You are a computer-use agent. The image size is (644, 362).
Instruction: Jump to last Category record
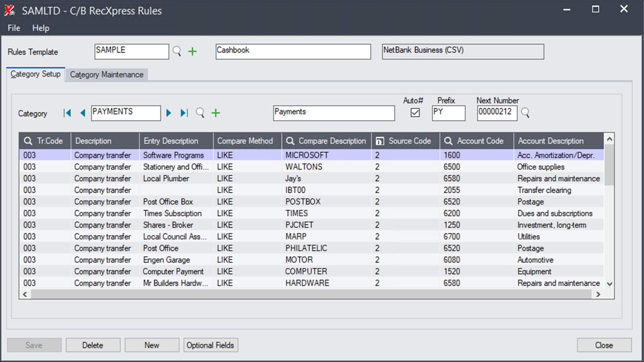tap(184, 113)
